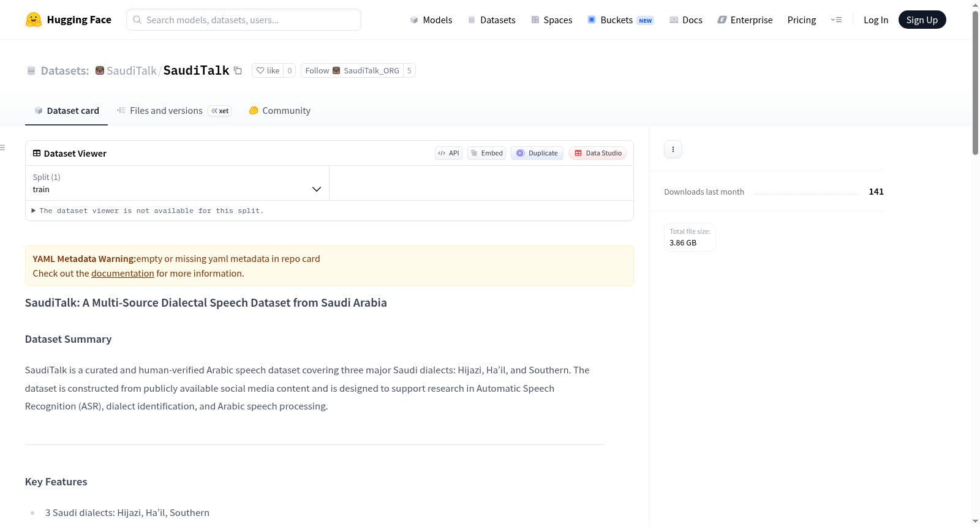This screenshot has height=527, width=980.
Task: Click the Hugging Face logo icon
Action: click(x=34, y=20)
